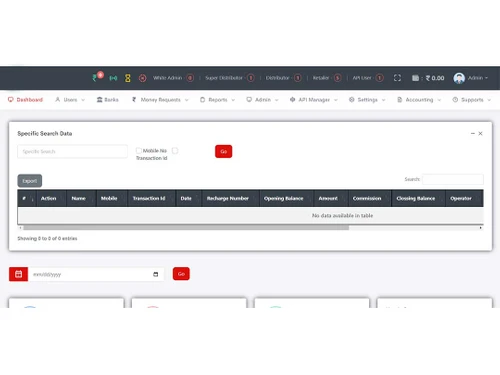Open the Banks menu item
Viewport: 500px width, 375px height.
pos(107,100)
